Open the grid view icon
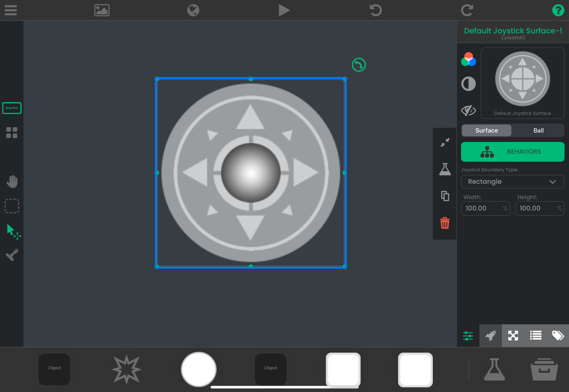Viewport: 569px width, 392px height. (x=12, y=133)
